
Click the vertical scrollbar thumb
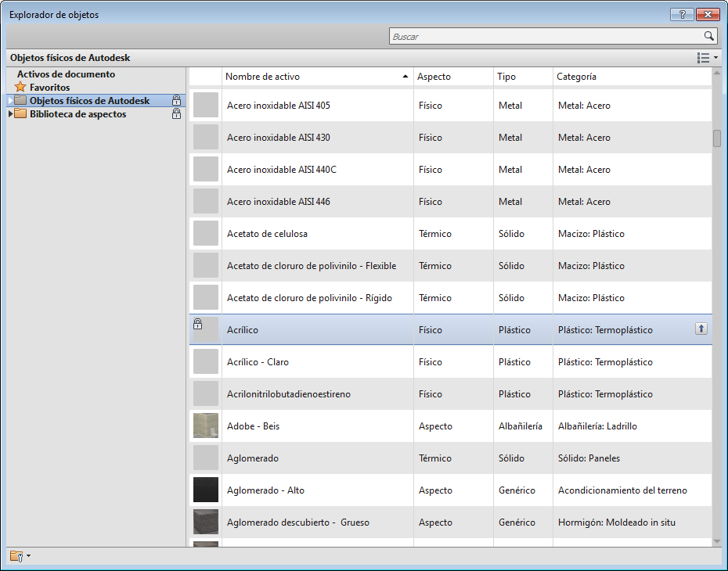[x=717, y=138]
